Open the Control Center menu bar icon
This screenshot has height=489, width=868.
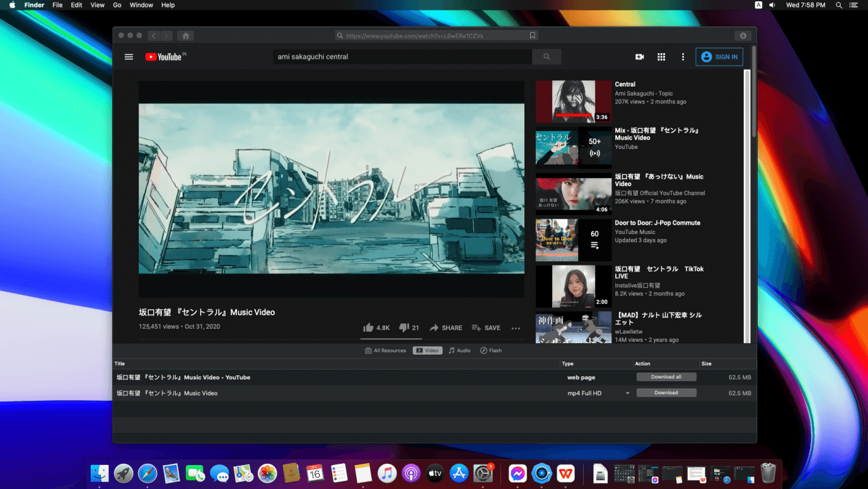pos(854,5)
